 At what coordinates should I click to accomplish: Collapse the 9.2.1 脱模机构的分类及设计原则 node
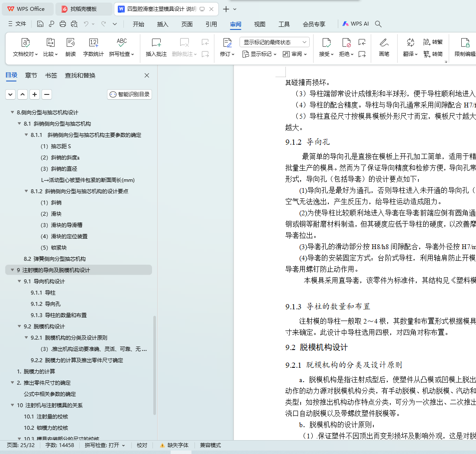pos(26,337)
